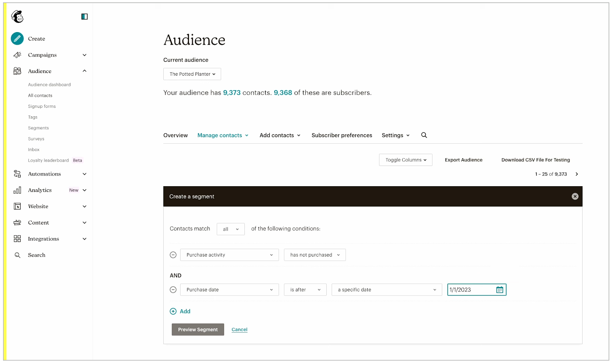Open the audience search magnifying glass
612x364 pixels.
click(x=424, y=135)
